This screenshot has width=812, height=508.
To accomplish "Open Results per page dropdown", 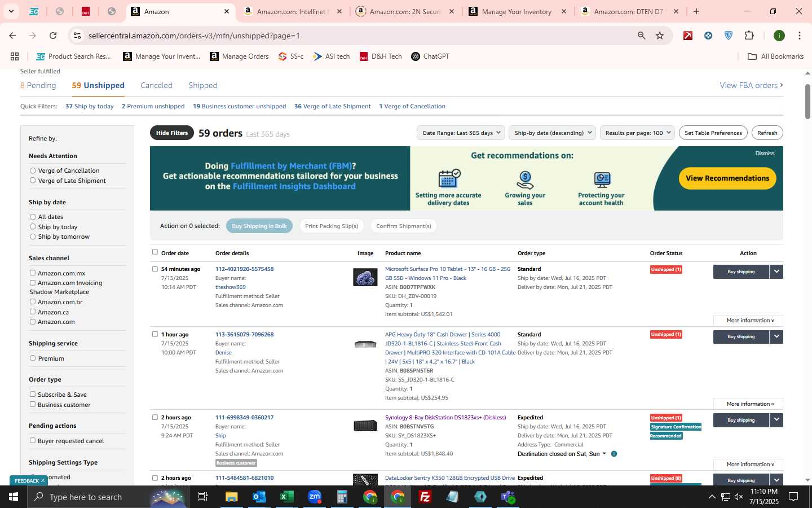I will tap(637, 133).
